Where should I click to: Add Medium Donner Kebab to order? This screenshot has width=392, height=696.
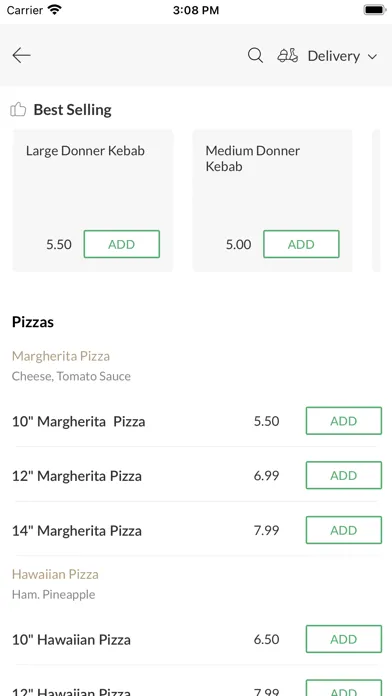click(x=301, y=244)
